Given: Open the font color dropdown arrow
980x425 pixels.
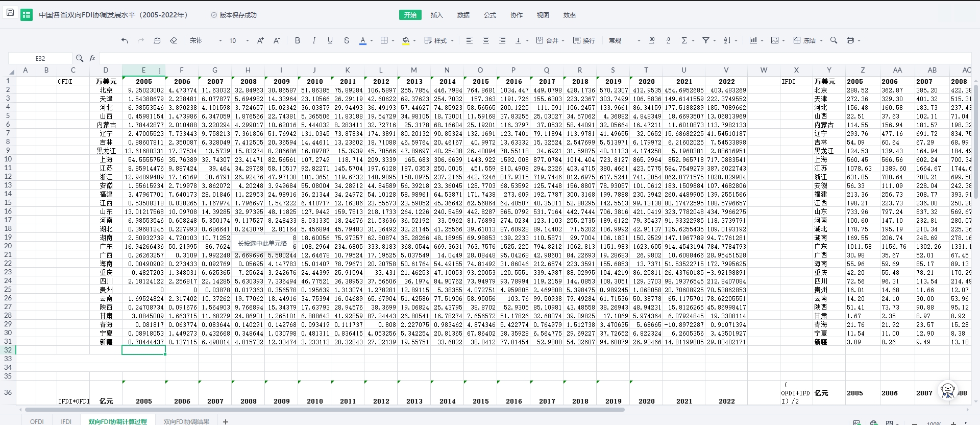Looking at the screenshot, I should click(372, 41).
